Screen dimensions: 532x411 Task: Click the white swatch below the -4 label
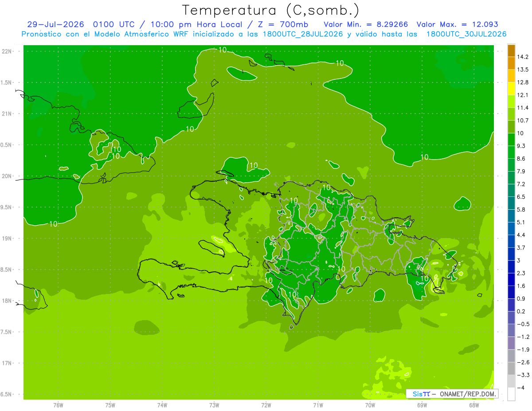[511, 394]
